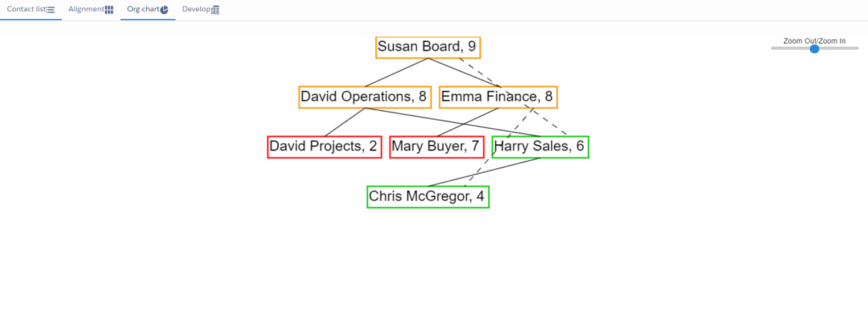This screenshot has width=868, height=318.
Task: Select the Chris McGregor, 4 node
Action: click(x=427, y=197)
